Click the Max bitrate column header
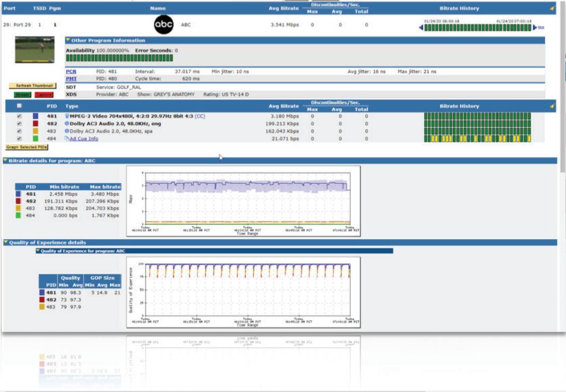Screen dimensions: 566x392 [105, 187]
